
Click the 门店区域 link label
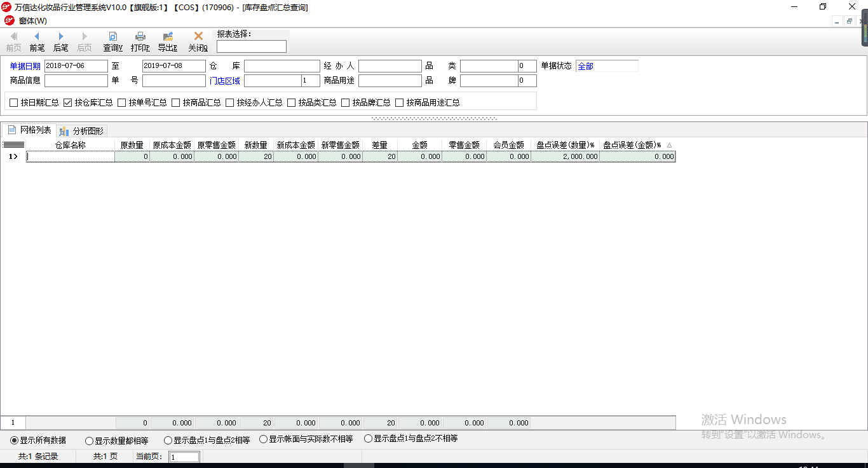pos(225,81)
